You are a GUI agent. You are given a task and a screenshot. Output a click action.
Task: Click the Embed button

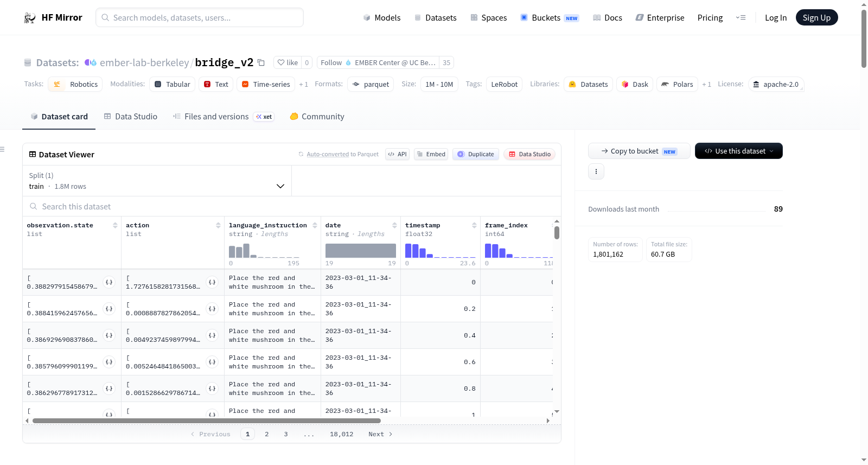[x=431, y=154]
